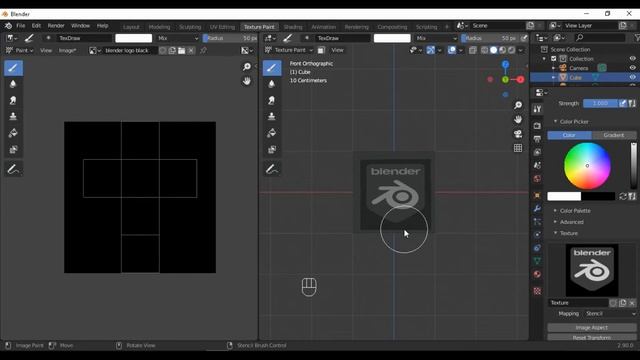
Task: Open the Texture Paint mode dropdown
Action: tap(288, 50)
